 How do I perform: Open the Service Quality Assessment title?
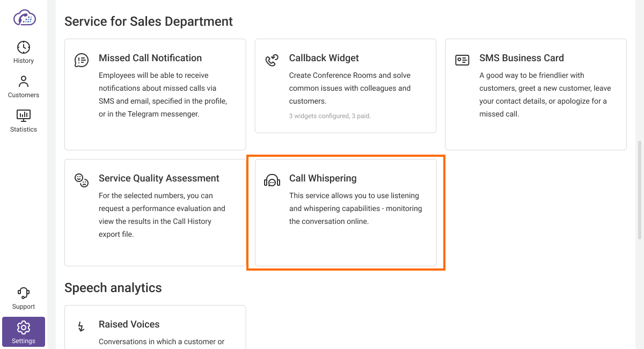(159, 178)
